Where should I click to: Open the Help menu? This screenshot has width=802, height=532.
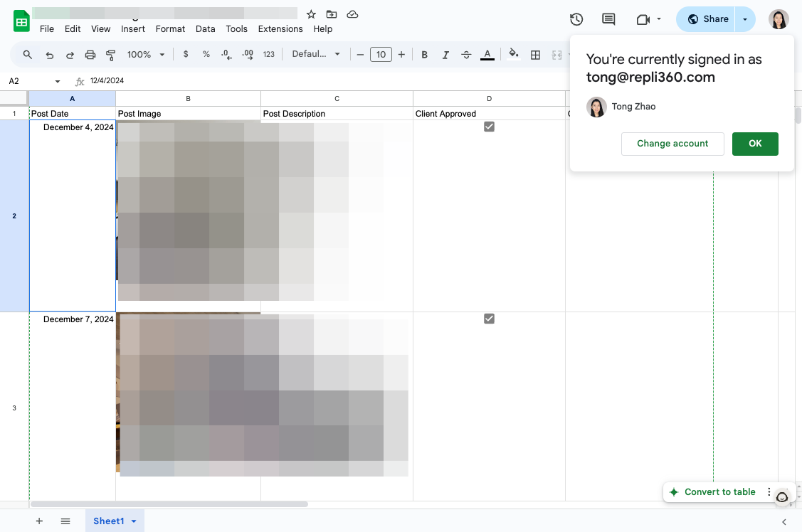(x=323, y=29)
